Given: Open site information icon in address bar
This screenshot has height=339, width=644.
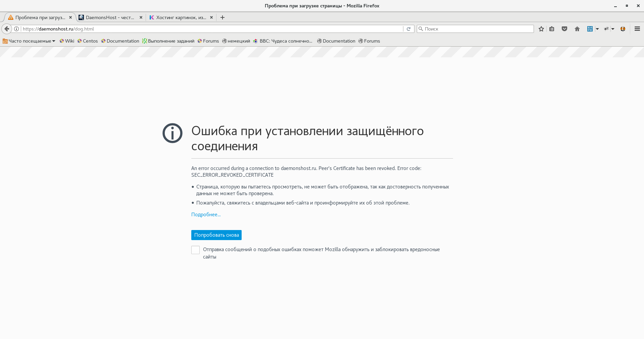Looking at the screenshot, I should 16,29.
